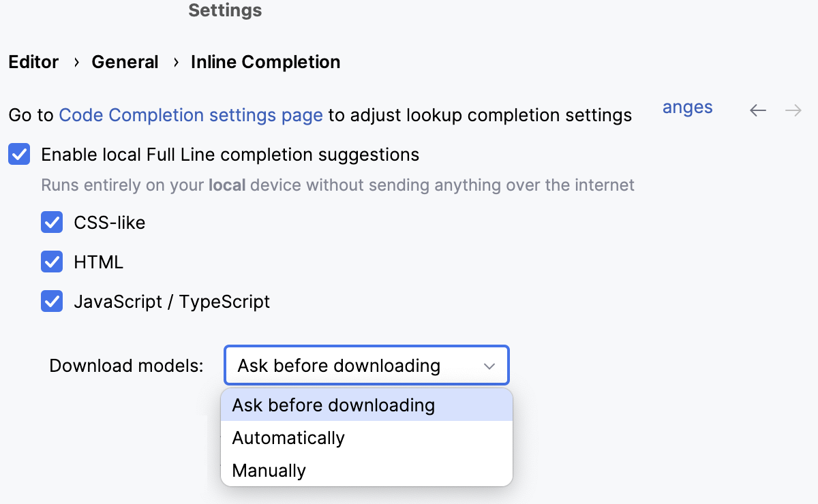Image resolution: width=818 pixels, height=504 pixels.
Task: Click the 'anges' search text
Action: [x=686, y=107]
